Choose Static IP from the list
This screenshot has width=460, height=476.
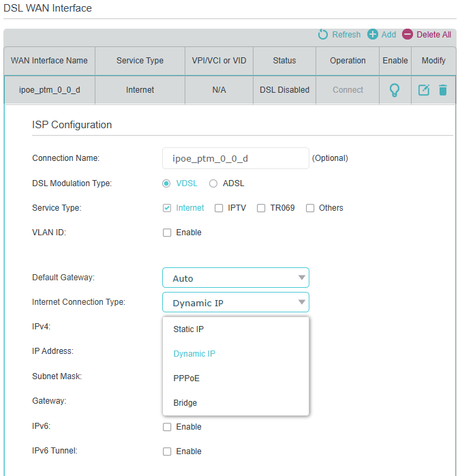(x=236, y=329)
